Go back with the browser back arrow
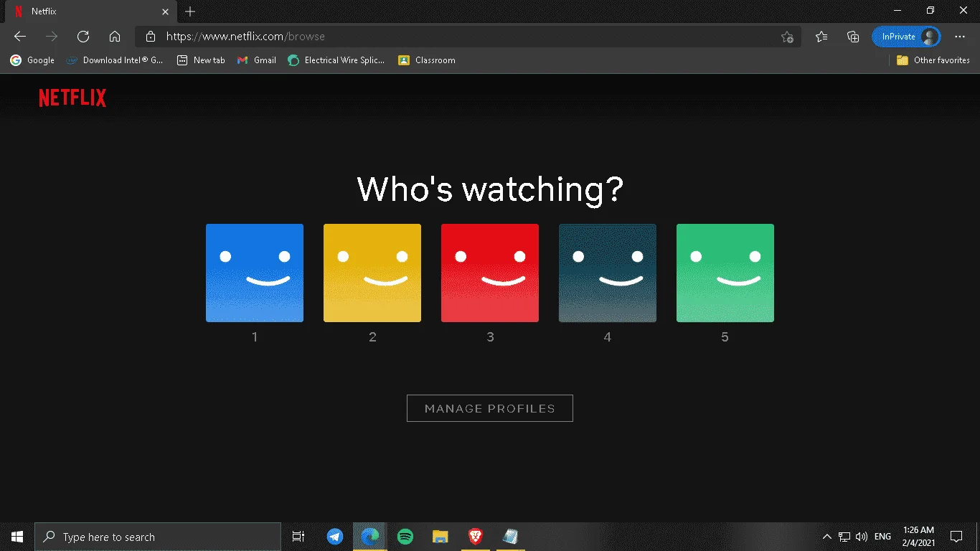The height and width of the screenshot is (551, 980). tap(20, 37)
